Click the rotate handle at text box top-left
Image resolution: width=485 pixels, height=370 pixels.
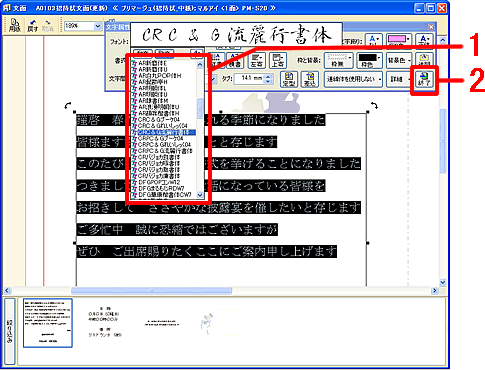[67, 106]
